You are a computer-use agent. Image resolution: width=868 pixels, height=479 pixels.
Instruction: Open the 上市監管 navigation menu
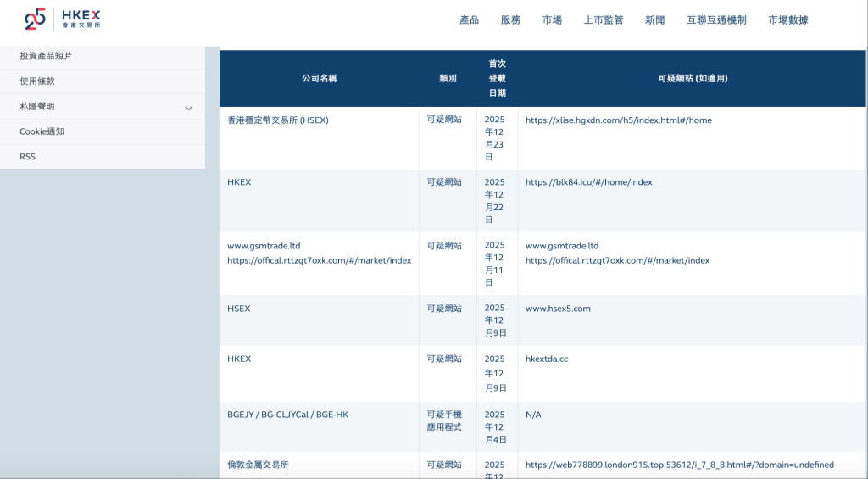[603, 20]
